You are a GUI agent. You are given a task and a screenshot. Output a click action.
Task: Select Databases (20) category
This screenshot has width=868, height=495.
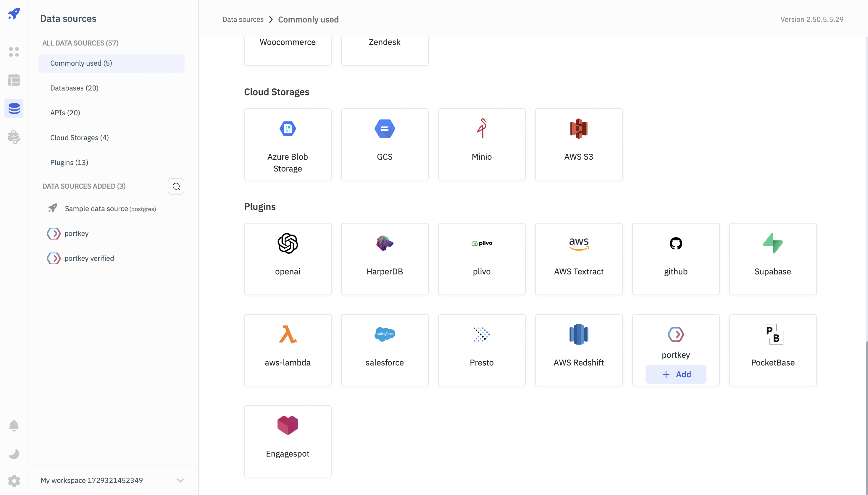point(74,88)
